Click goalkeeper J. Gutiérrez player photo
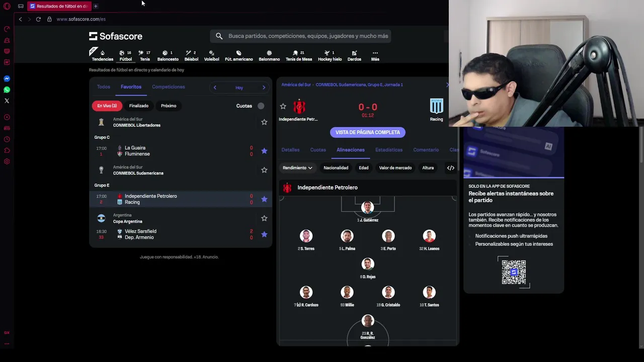This screenshot has height=362, width=644. tap(368, 209)
